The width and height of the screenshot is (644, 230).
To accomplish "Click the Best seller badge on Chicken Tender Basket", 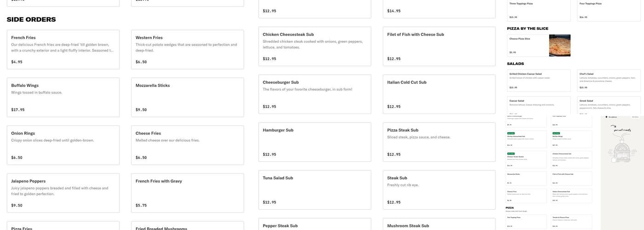I will (510, 153).
